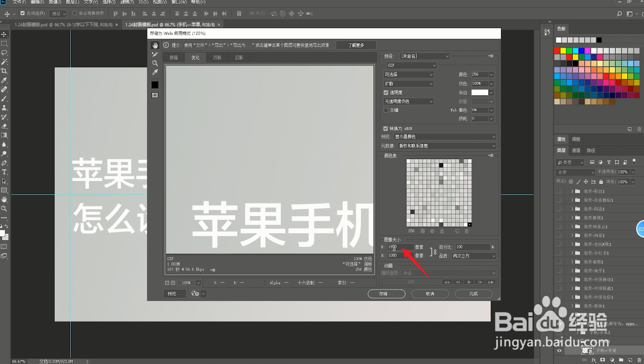The image size is (644, 364).
Task: Switch to the 四联 preview tab
Action: pos(239,58)
